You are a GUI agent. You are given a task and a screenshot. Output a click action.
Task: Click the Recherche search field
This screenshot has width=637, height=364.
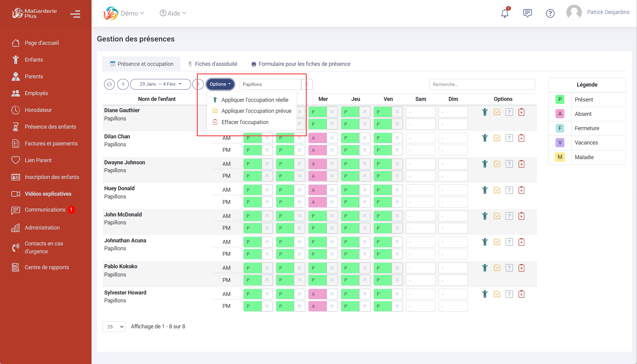[x=482, y=84]
